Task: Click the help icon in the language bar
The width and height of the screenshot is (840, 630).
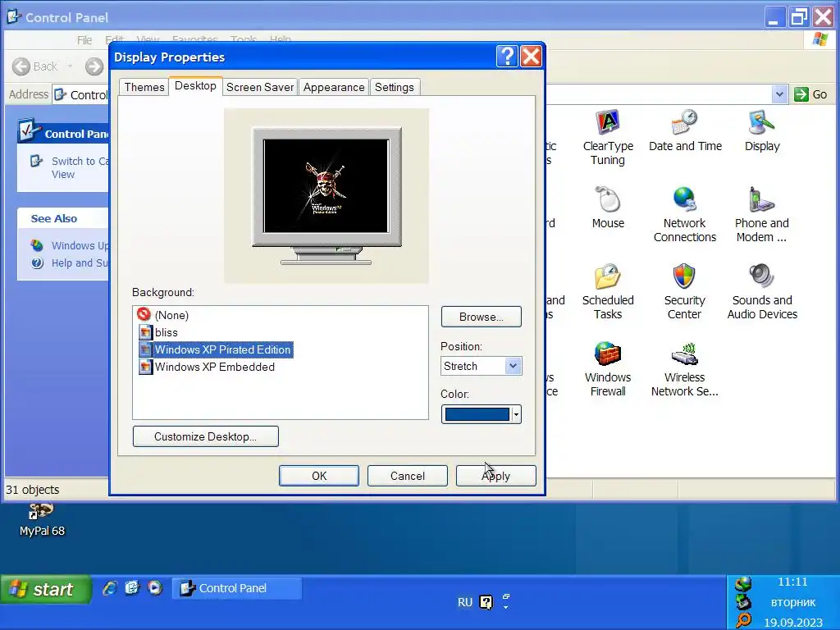Action: (486, 602)
